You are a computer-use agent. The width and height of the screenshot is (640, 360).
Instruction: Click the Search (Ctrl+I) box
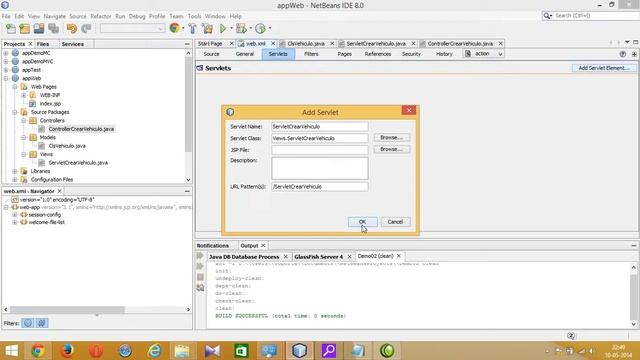pos(590,16)
